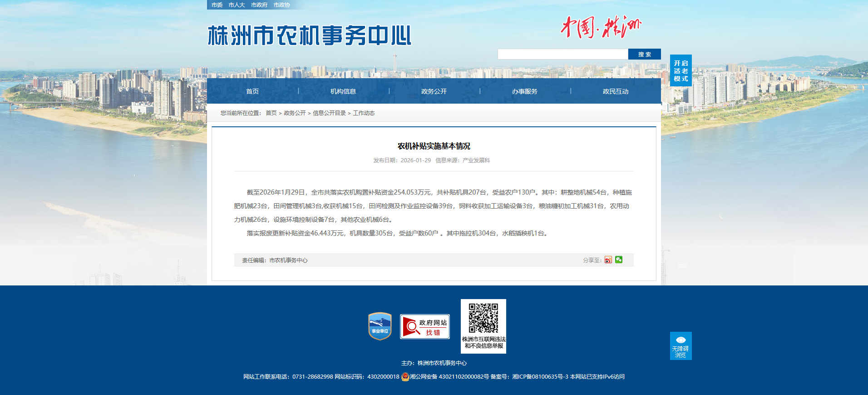Share article to Weibo icon
Viewport: 868px width, 395px height.
pyautogui.click(x=608, y=260)
